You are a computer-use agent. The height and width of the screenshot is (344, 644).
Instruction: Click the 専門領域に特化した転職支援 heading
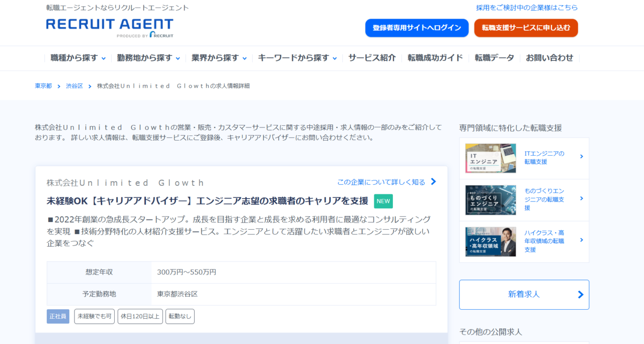point(511,128)
